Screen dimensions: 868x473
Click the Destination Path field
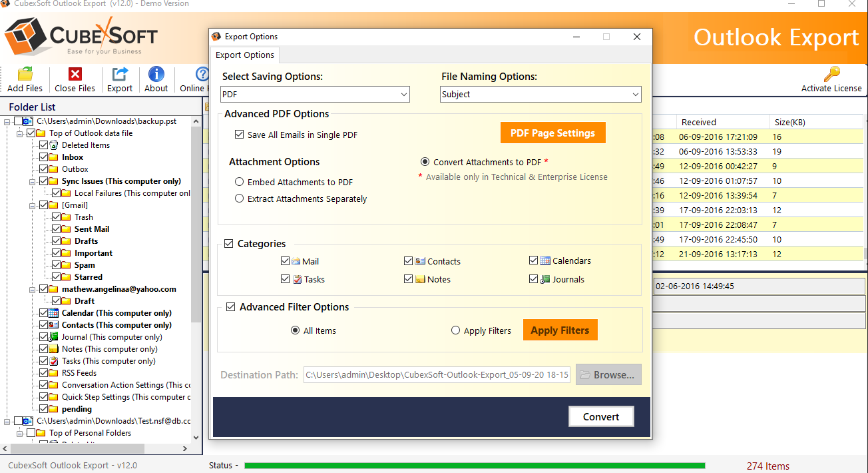click(x=437, y=375)
